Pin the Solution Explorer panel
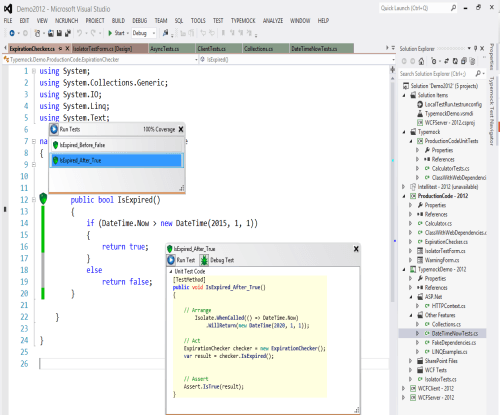The height and width of the screenshot is (415, 500). point(476,48)
